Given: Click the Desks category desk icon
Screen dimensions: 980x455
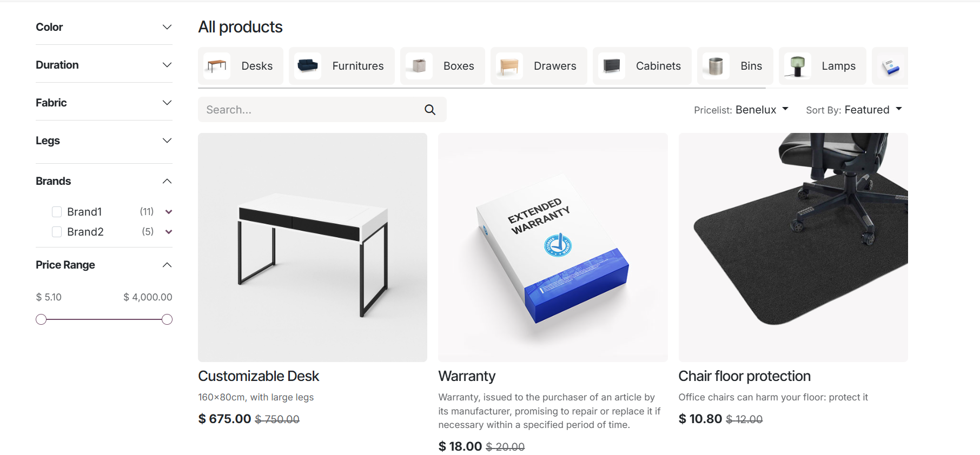Looking at the screenshot, I should [217, 66].
